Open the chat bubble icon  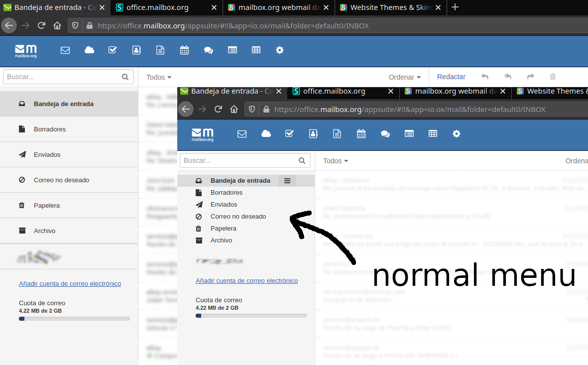click(208, 50)
